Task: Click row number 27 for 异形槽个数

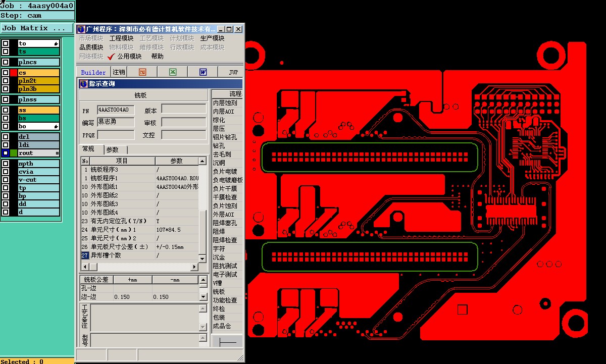Action: click(85, 255)
